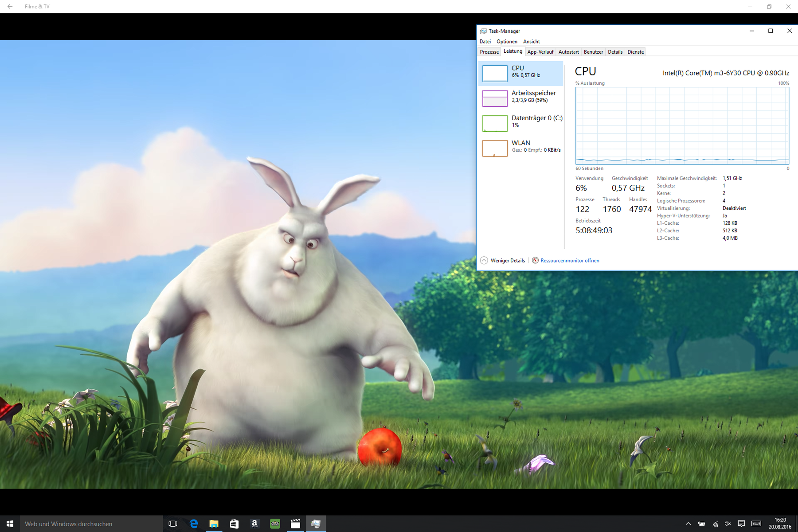
Task: Select the Leistung tab
Action: pos(513,51)
